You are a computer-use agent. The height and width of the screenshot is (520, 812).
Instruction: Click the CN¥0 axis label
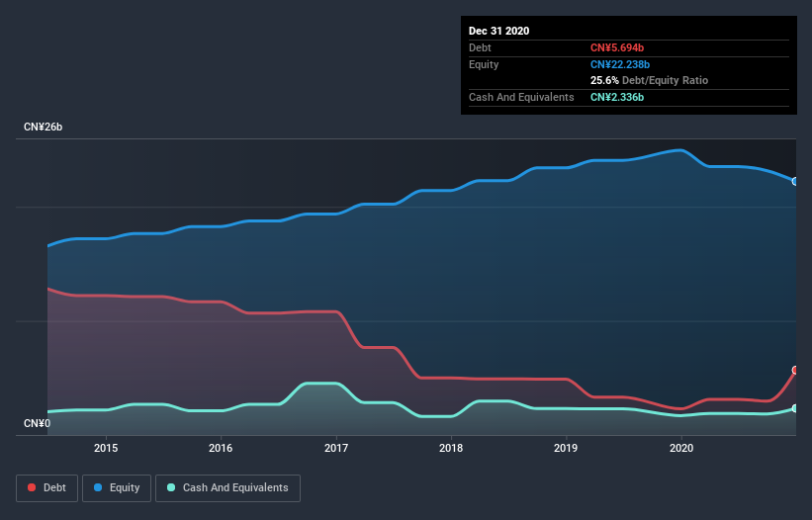pos(38,424)
